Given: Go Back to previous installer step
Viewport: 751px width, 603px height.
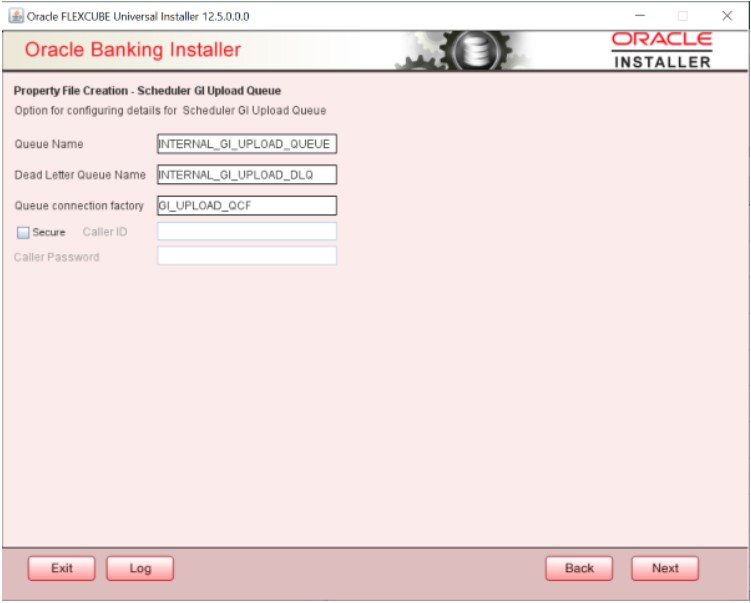Looking at the screenshot, I should 579,569.
